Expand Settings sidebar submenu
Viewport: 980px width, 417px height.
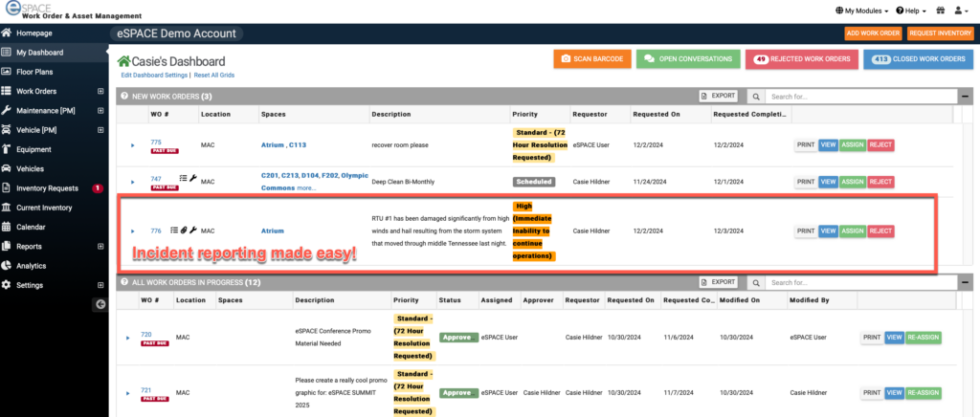coord(100,285)
